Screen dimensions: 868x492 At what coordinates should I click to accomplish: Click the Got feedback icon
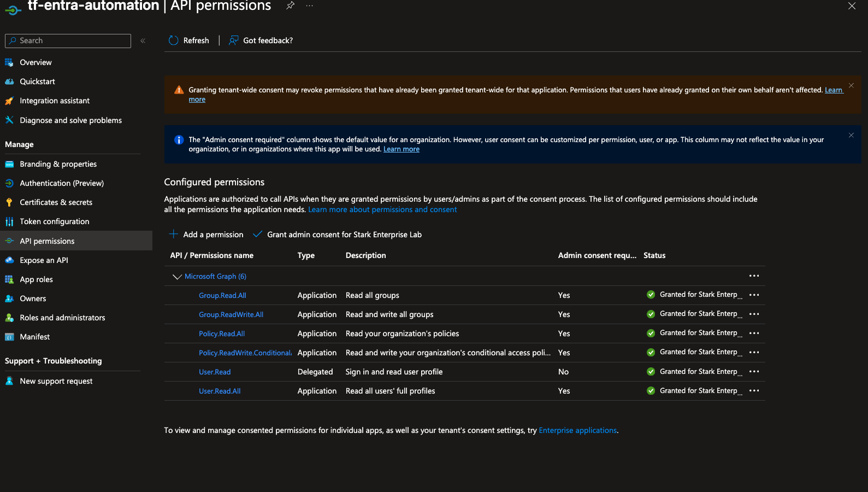coord(233,40)
